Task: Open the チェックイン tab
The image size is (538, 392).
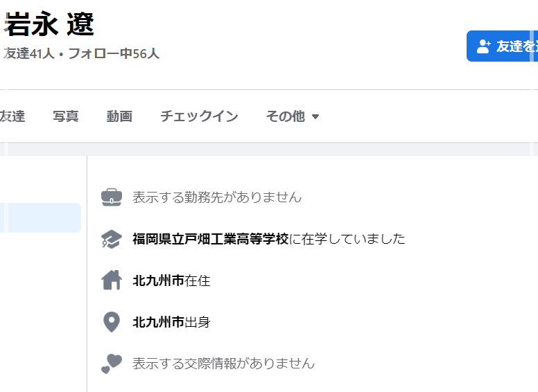Action: tap(200, 116)
